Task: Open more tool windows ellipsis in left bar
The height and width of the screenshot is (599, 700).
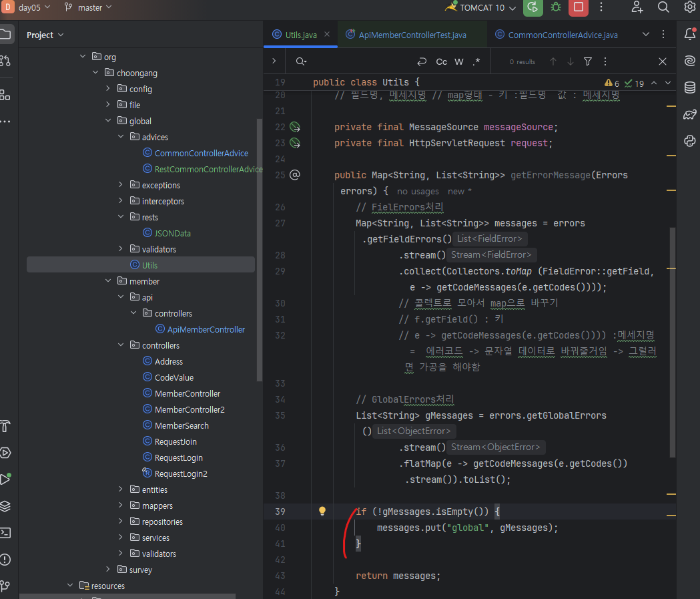Action: 5,122
